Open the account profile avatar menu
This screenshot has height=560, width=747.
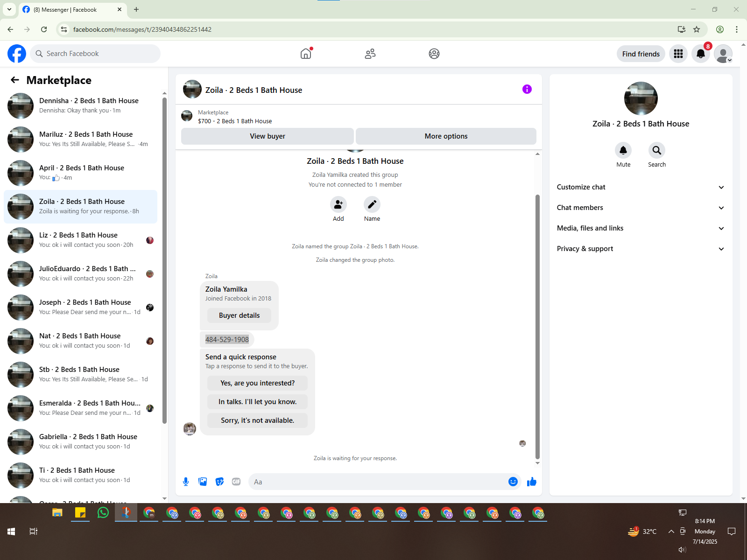coord(723,54)
